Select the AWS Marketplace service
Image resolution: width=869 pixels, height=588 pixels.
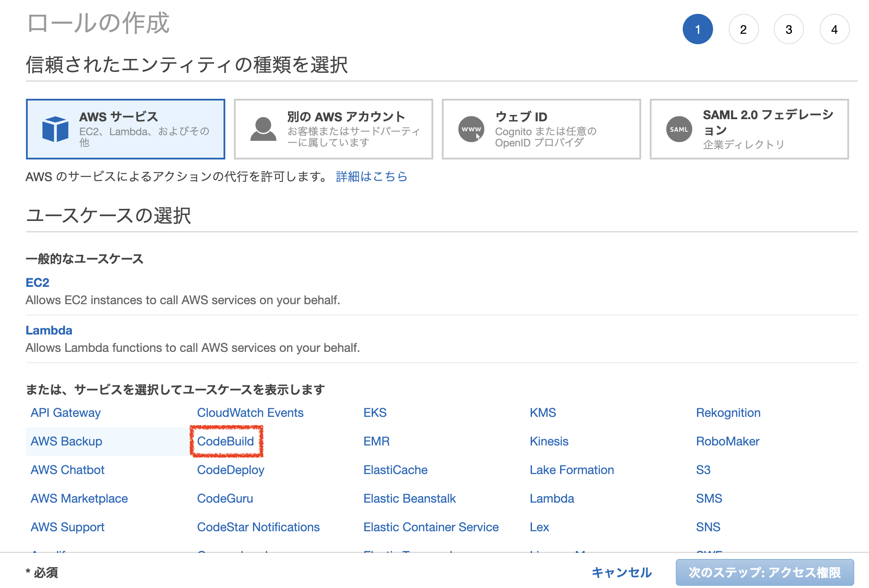pyautogui.click(x=79, y=498)
